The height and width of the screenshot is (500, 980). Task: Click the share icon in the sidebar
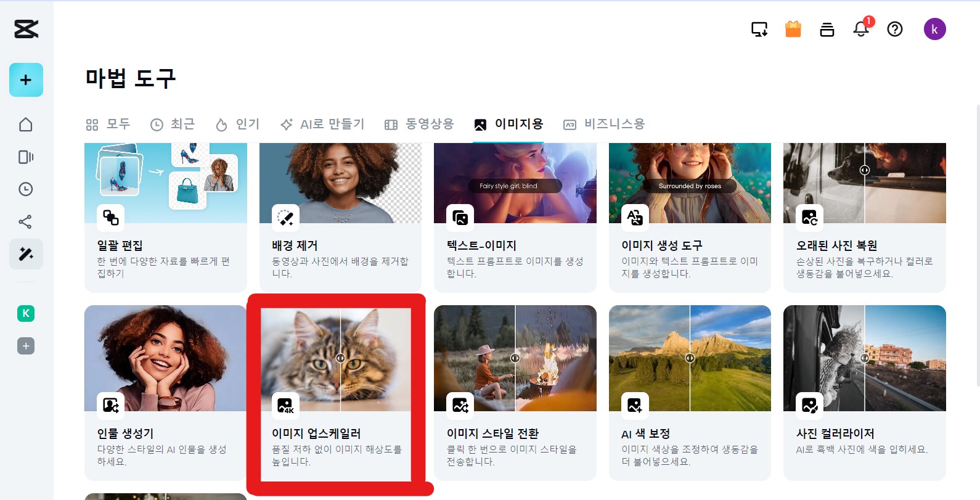(26, 221)
